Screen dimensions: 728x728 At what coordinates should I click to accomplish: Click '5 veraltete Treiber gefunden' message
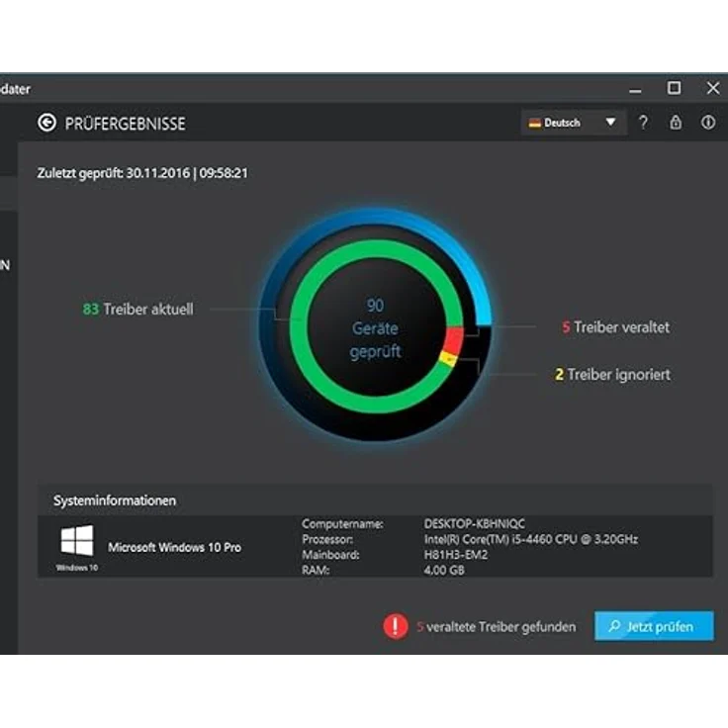click(x=496, y=627)
